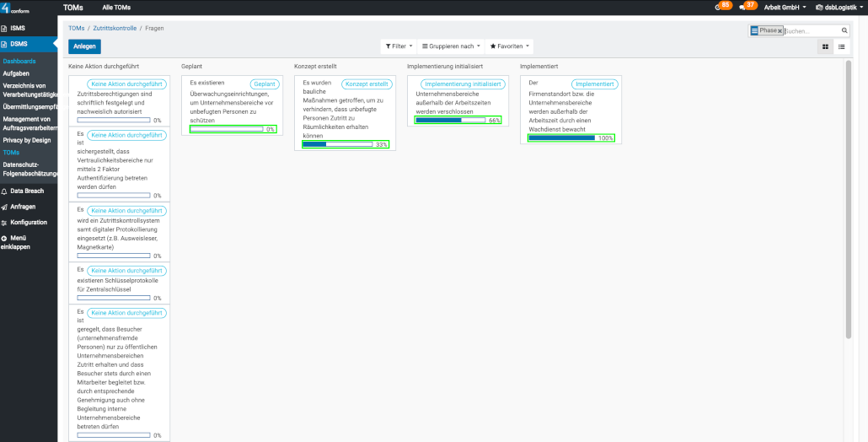The width and height of the screenshot is (868, 442).
Task: Click the Anlegen button
Action: (85, 46)
